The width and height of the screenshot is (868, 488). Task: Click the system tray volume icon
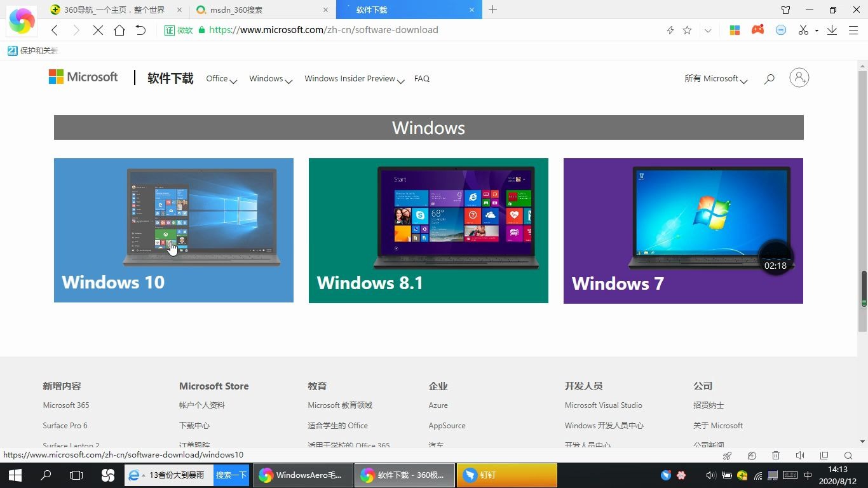tap(710, 475)
